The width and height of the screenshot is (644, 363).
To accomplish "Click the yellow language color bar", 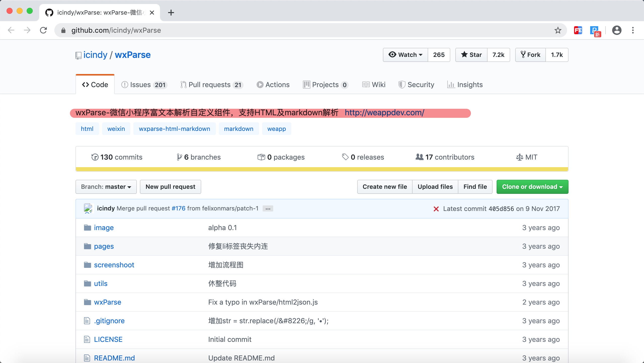I will [x=322, y=169].
